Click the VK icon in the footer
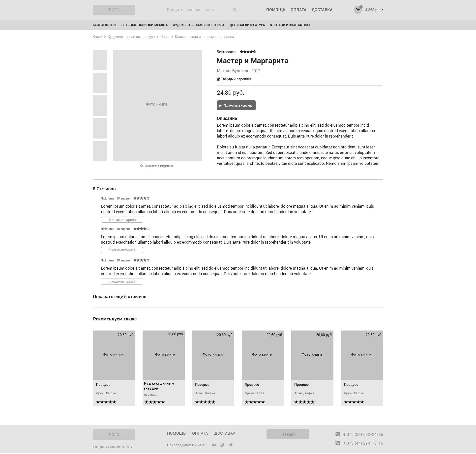Viewport: 476px width, 454px height. pos(213,445)
